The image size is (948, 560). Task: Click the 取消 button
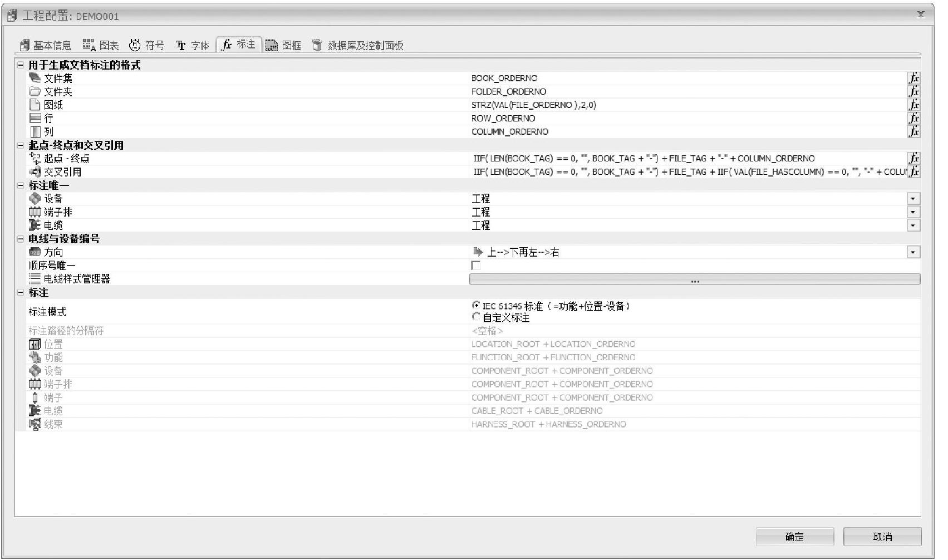(x=882, y=537)
